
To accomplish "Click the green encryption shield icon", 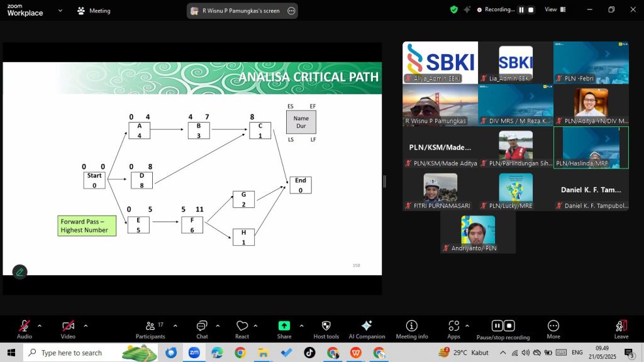I will tap(454, 9).
